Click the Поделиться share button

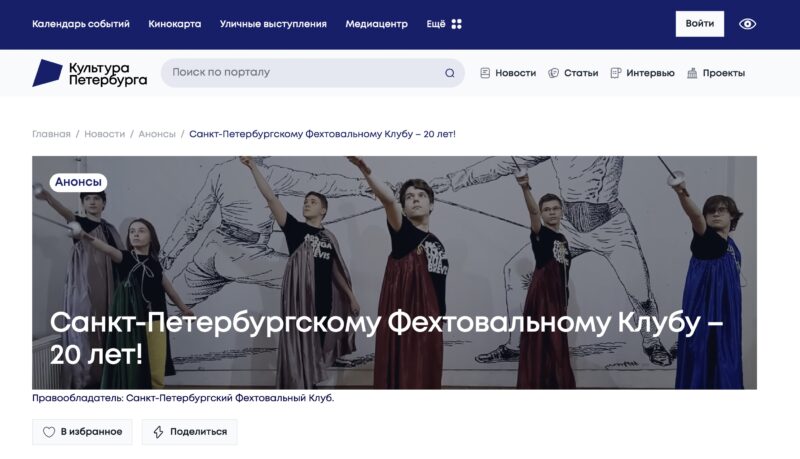190,432
